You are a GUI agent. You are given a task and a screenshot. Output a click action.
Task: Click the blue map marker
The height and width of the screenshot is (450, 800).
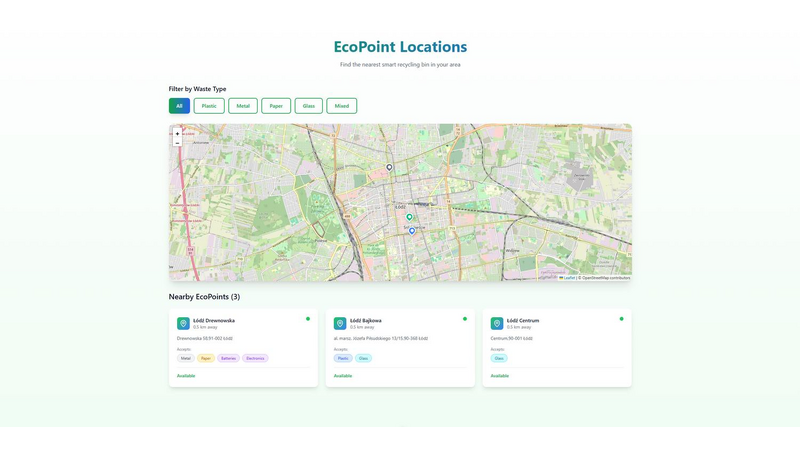(412, 231)
